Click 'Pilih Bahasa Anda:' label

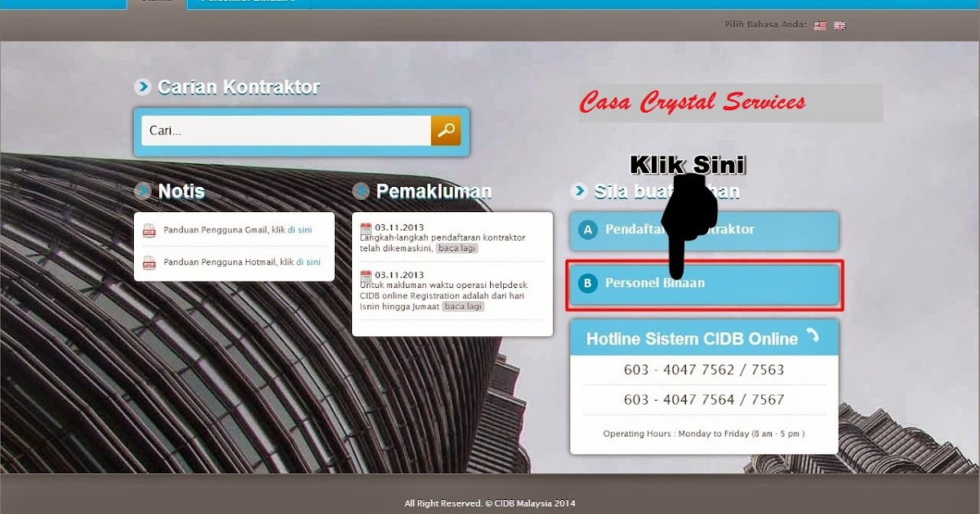click(x=765, y=25)
